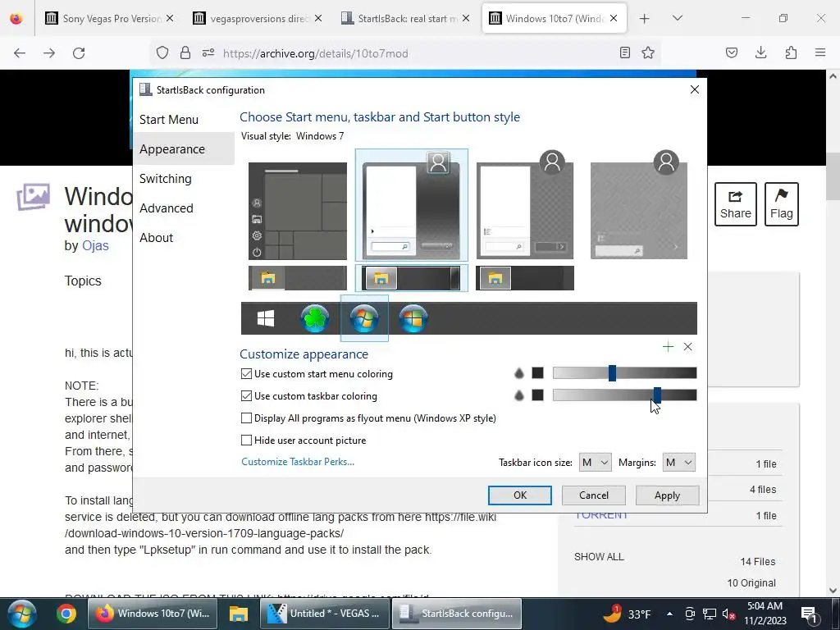Open Firefox downloads panel

pyautogui.click(x=760, y=52)
